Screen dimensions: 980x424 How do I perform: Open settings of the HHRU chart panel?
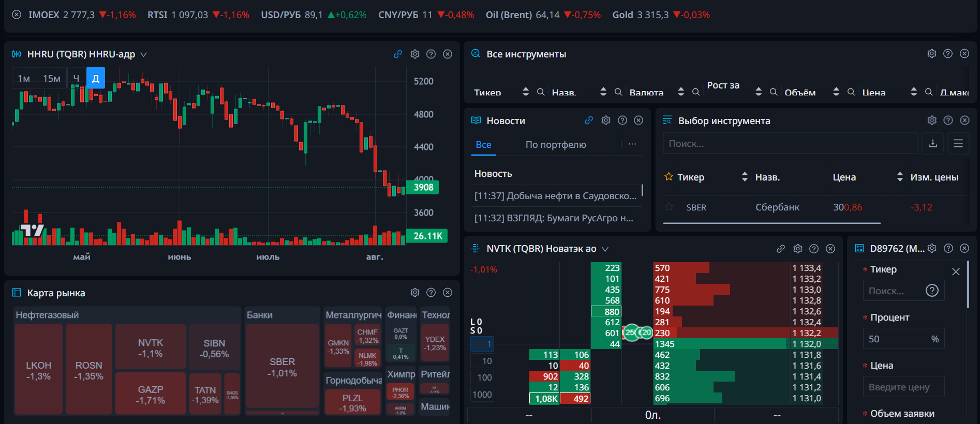(x=415, y=54)
